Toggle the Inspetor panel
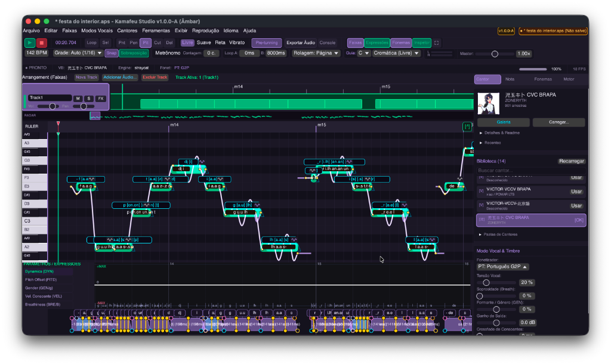 point(422,43)
